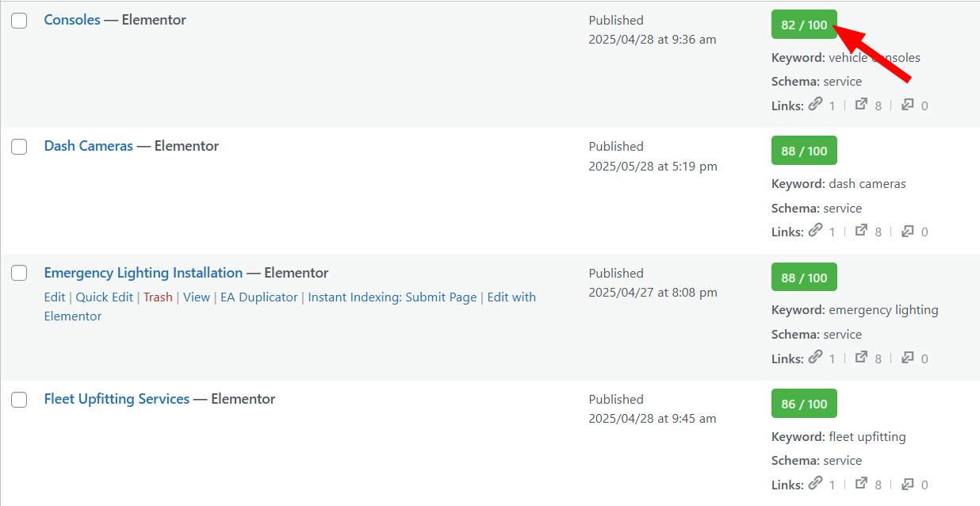Viewport: 980px width, 506px height.
Task: Click external links icon in Consoles row
Action: pyautogui.click(x=861, y=104)
